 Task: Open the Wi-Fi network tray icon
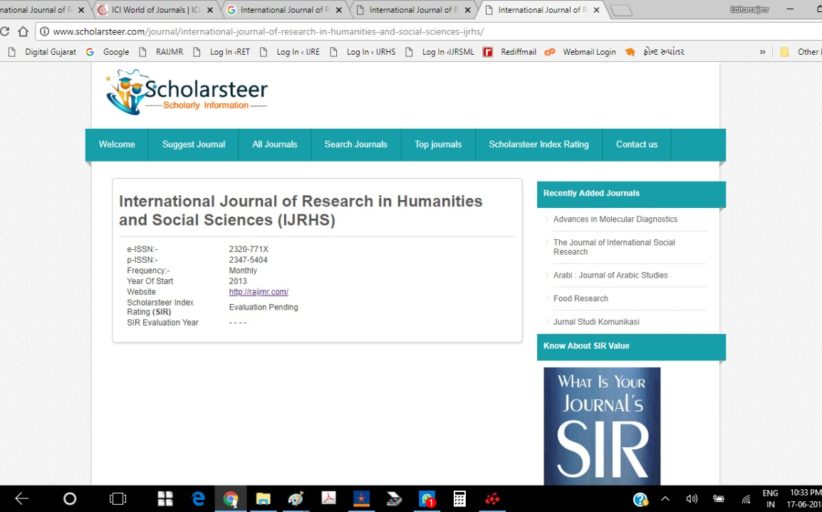745,499
